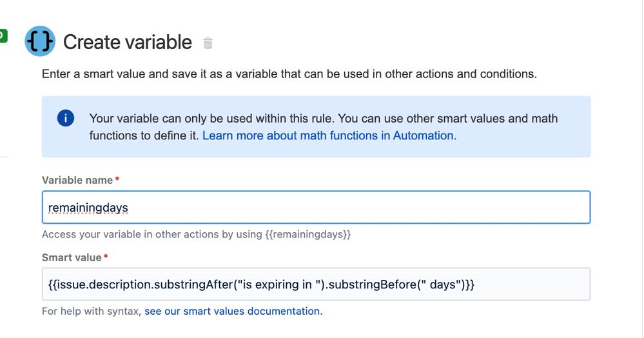The height and width of the screenshot is (338, 644).
Task: Click the For help with syntax text
Action: 91,311
